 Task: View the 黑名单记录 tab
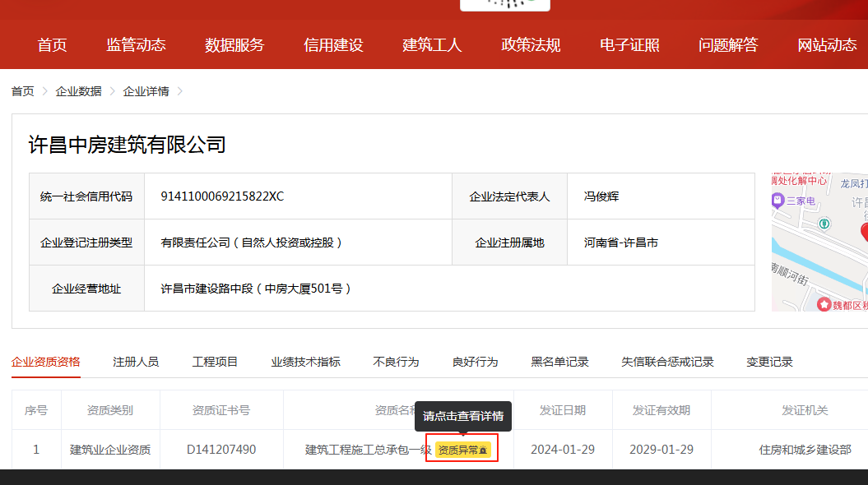[x=559, y=362]
